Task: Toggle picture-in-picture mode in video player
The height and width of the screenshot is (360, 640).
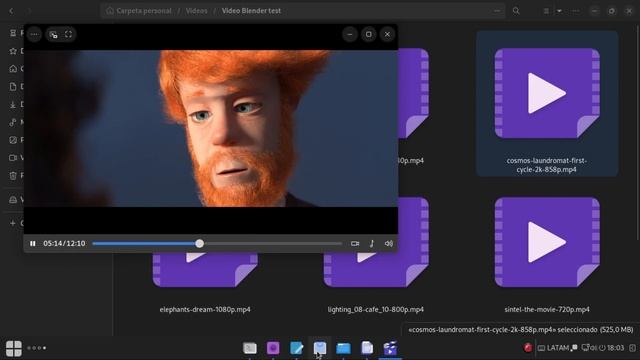Action: [53, 35]
